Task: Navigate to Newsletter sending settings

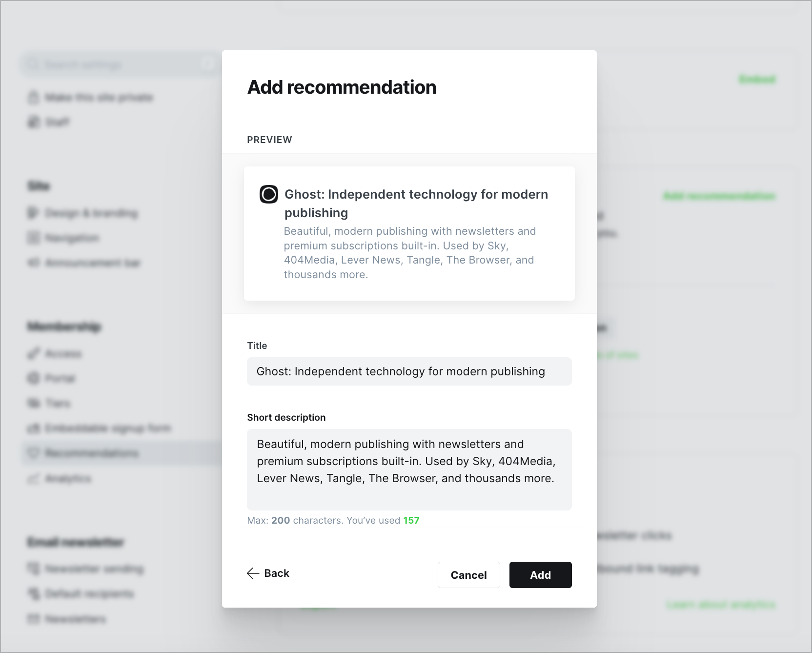Action: 94,569
